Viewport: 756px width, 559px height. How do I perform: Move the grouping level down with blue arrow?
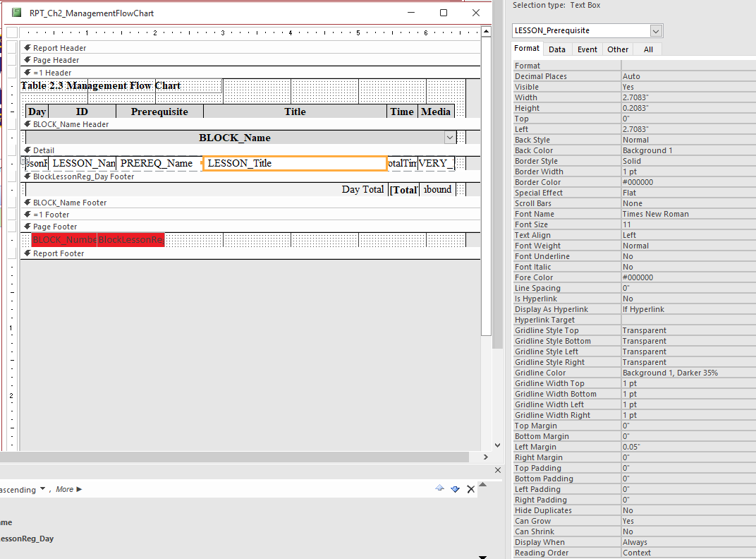click(455, 488)
